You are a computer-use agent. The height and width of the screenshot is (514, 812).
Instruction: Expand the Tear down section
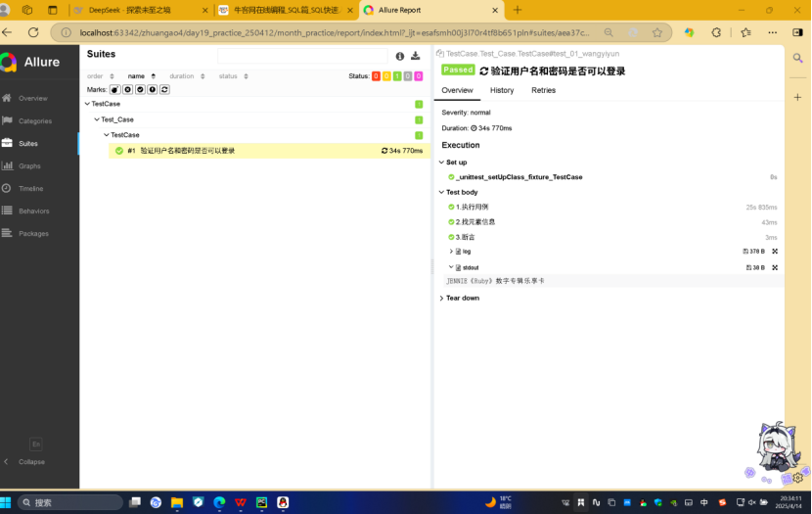[x=460, y=298]
